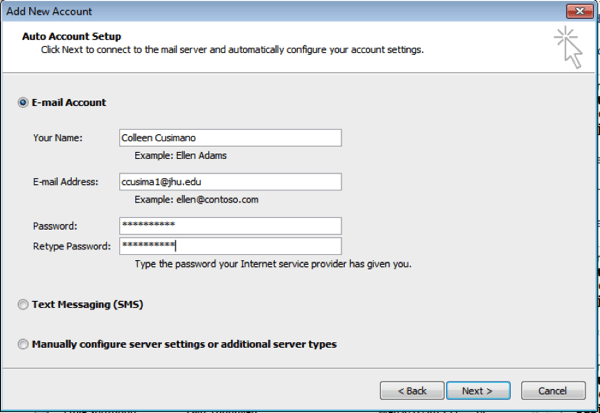Select Manually configure server settings option
The width and height of the screenshot is (600, 413).
(x=23, y=344)
